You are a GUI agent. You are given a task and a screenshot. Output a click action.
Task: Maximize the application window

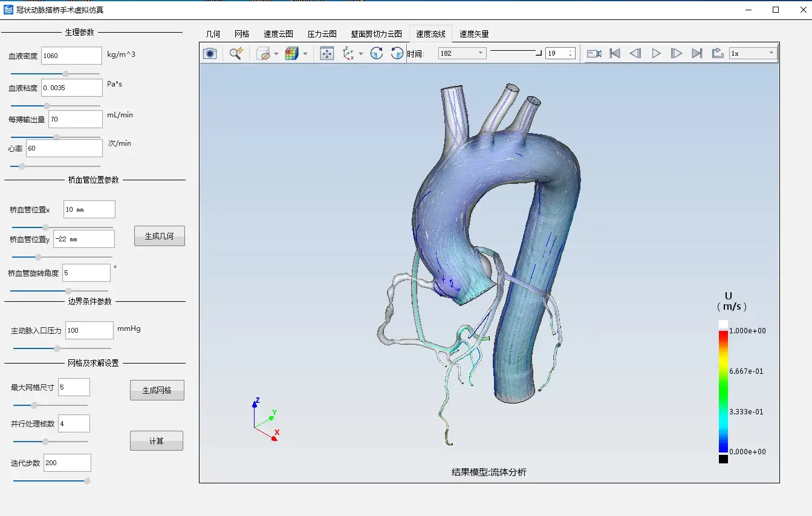776,10
